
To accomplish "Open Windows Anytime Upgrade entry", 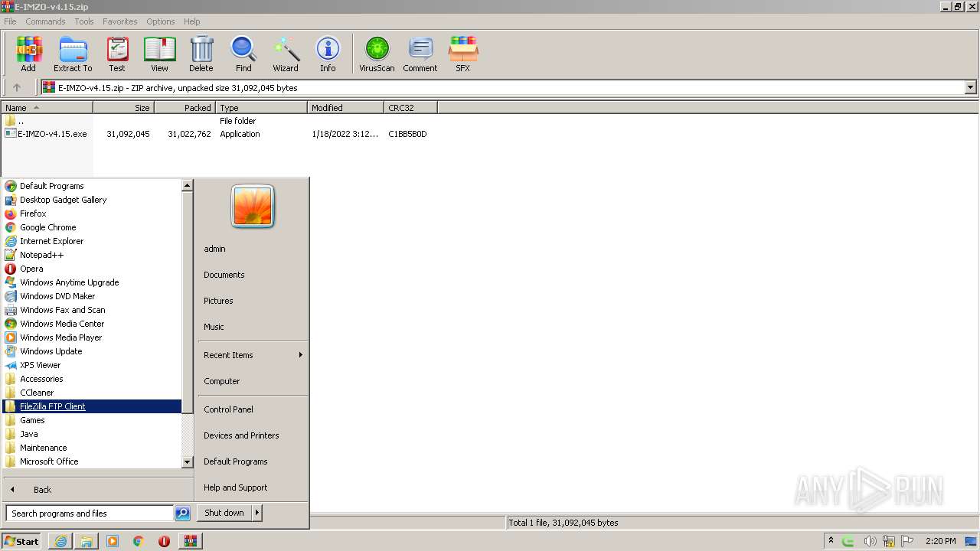I will coord(92,282).
